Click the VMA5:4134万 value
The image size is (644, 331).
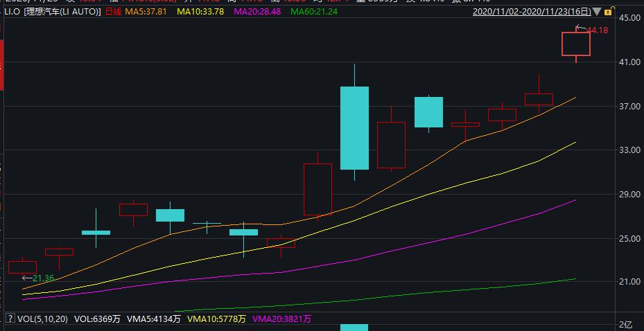point(154,319)
